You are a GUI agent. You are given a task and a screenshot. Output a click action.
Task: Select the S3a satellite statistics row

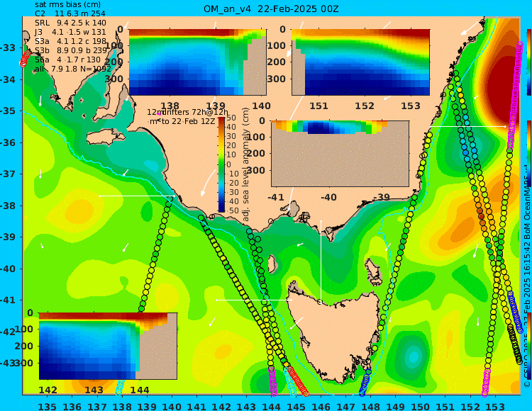pos(70,41)
